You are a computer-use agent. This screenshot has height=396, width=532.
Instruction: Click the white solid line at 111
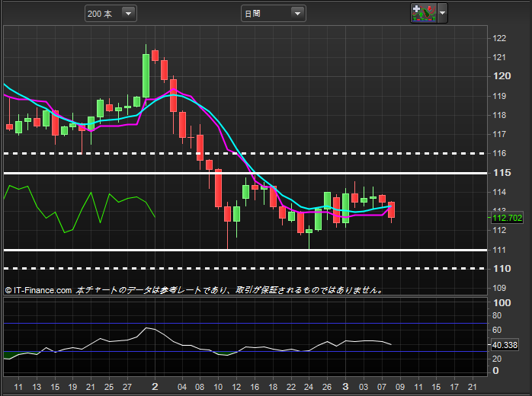[245, 251]
